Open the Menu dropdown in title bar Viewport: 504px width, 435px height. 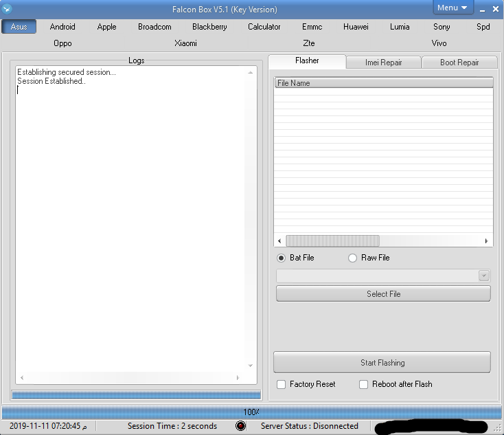coord(453,8)
